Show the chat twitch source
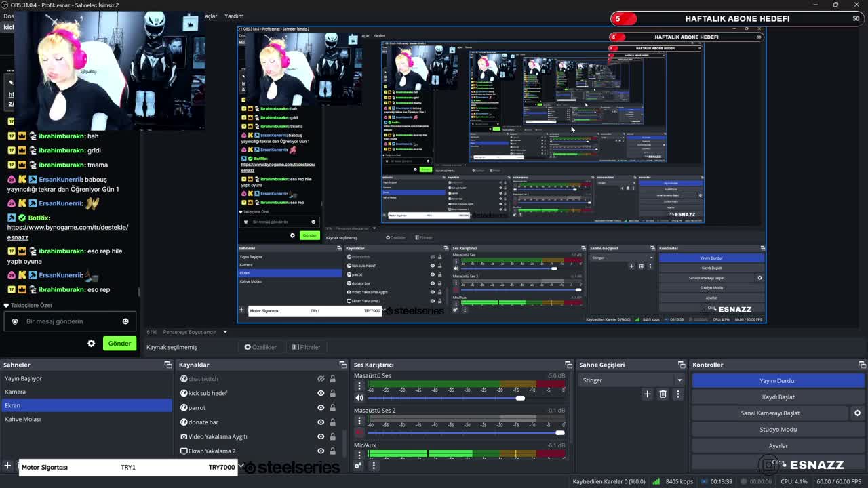Image resolution: width=868 pixels, height=488 pixels. point(321,379)
